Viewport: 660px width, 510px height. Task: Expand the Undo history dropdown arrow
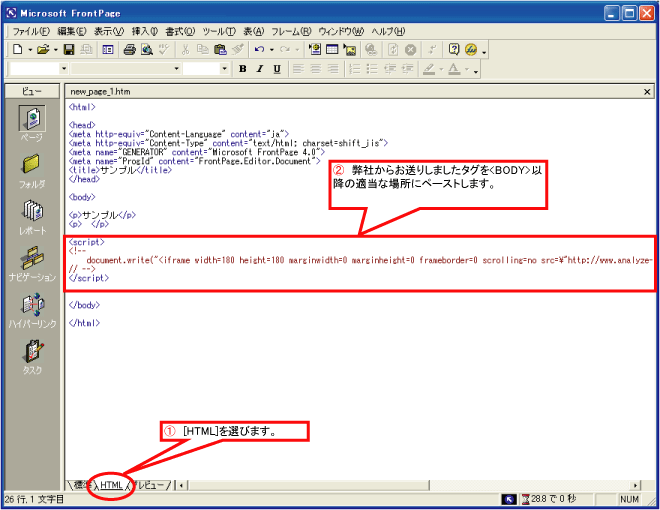tap(272, 50)
